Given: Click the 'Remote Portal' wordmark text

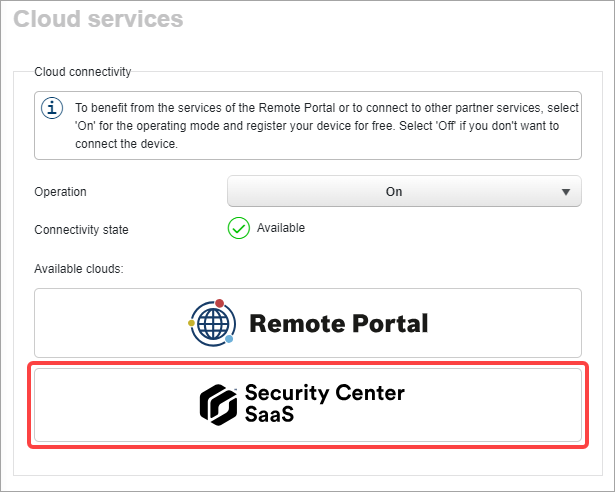Looking at the screenshot, I should tap(338, 324).
